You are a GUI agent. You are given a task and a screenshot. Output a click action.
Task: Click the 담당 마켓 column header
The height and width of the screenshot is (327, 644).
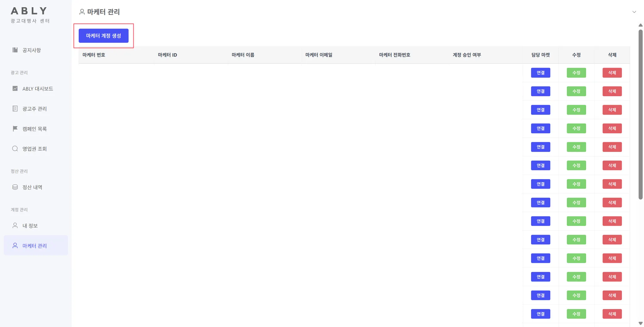pyautogui.click(x=541, y=55)
